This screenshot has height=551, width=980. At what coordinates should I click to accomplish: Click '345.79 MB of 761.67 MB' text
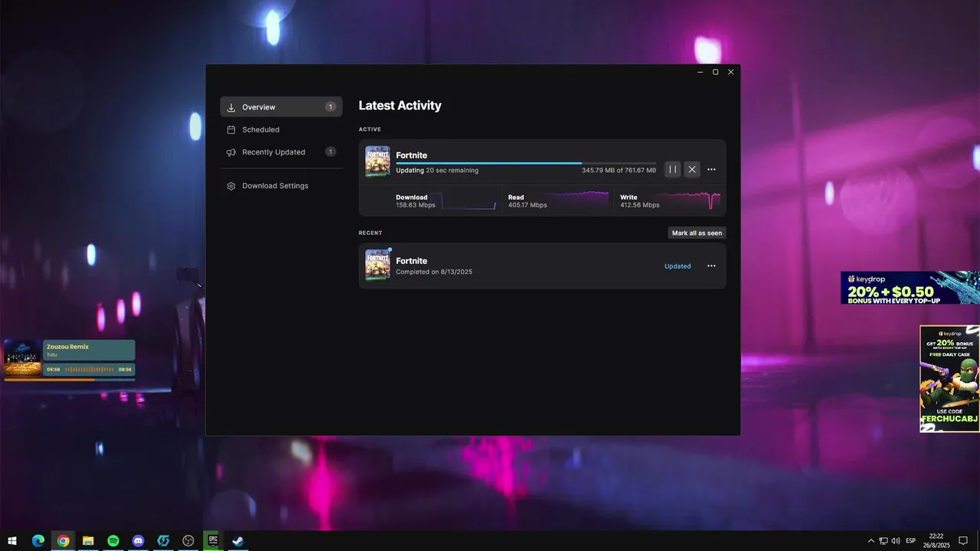(619, 171)
